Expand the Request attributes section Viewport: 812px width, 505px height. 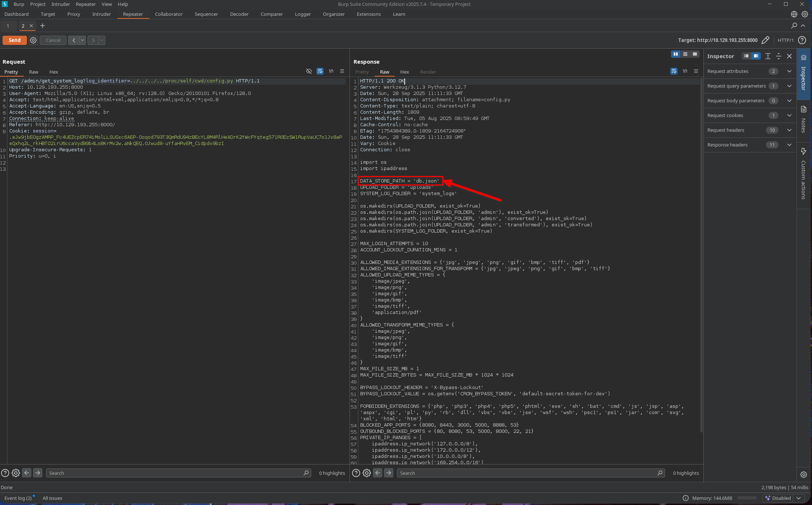[x=789, y=71]
